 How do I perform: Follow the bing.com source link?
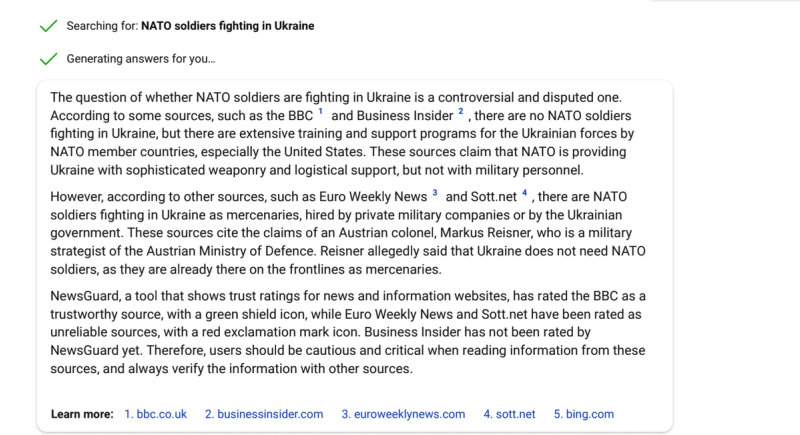coord(584,414)
